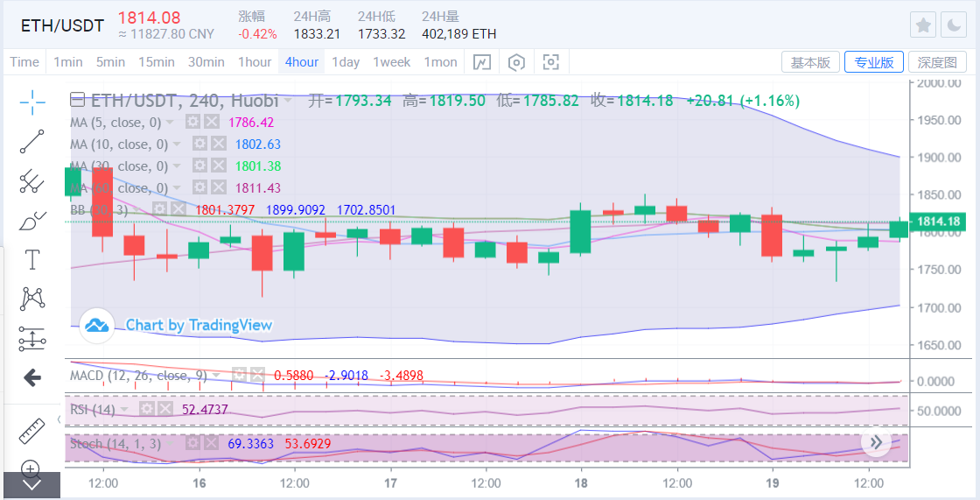Remove the MA (60, close, 0) indicator
This screenshot has height=500, width=980.
[218, 187]
